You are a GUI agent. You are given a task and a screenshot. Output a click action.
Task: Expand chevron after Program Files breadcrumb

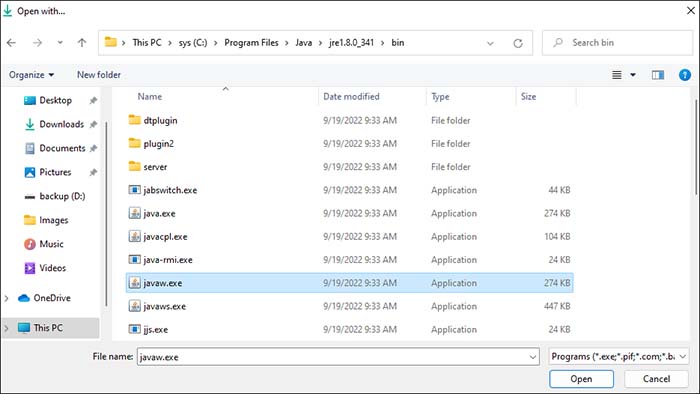coord(287,43)
